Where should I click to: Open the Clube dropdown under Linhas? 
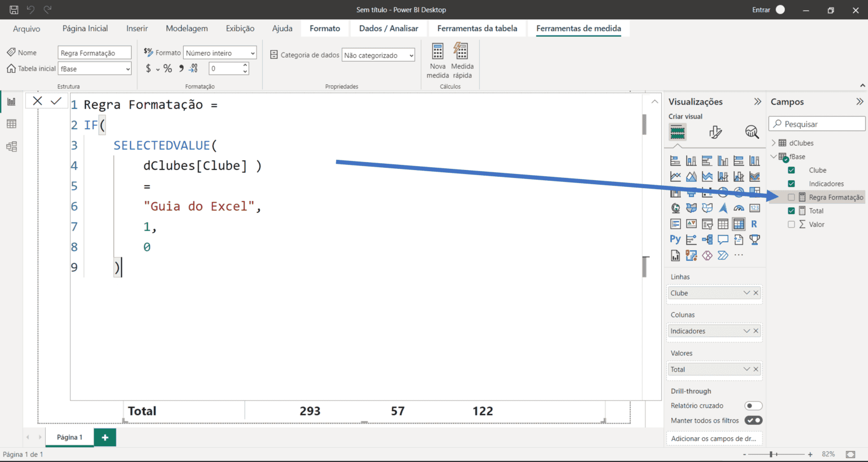tap(747, 293)
